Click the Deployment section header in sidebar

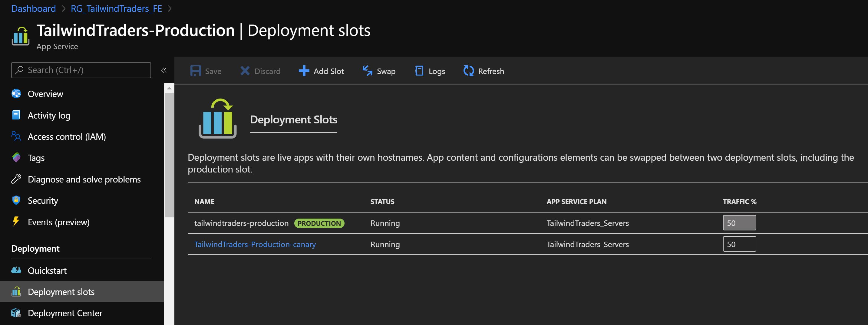pyautogui.click(x=35, y=249)
